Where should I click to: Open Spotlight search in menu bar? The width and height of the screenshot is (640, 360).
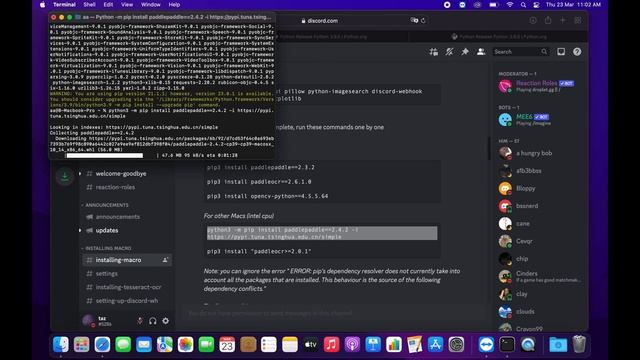(x=523, y=4)
